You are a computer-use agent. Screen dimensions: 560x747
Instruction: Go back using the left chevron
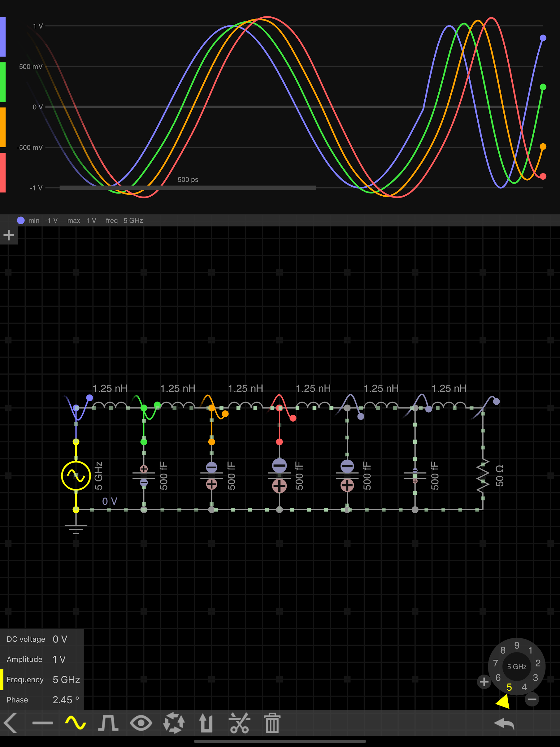(x=10, y=723)
